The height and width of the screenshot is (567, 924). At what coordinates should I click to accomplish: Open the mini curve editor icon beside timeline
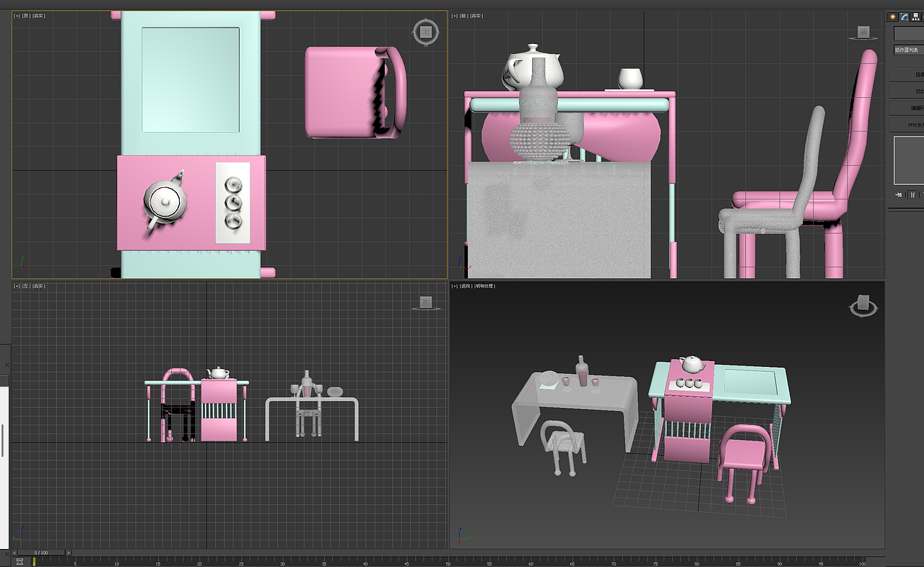tap(19, 561)
